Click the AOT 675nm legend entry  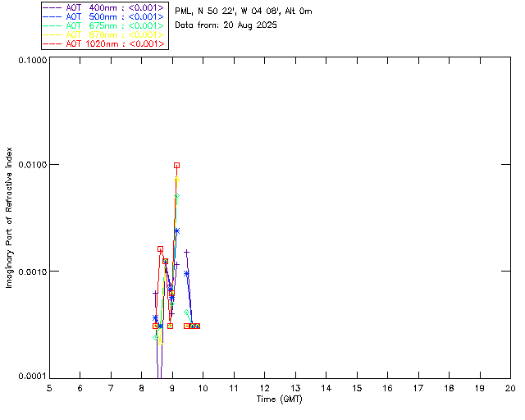coord(104,25)
